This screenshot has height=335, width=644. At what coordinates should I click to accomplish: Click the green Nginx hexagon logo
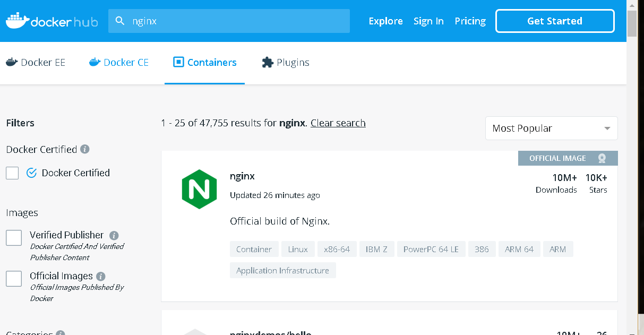pyautogui.click(x=199, y=189)
